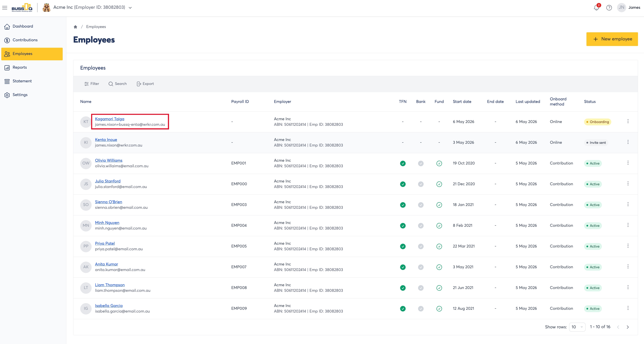Open the hamburger navigation menu
The height and width of the screenshot is (344, 644).
pos(5,7)
